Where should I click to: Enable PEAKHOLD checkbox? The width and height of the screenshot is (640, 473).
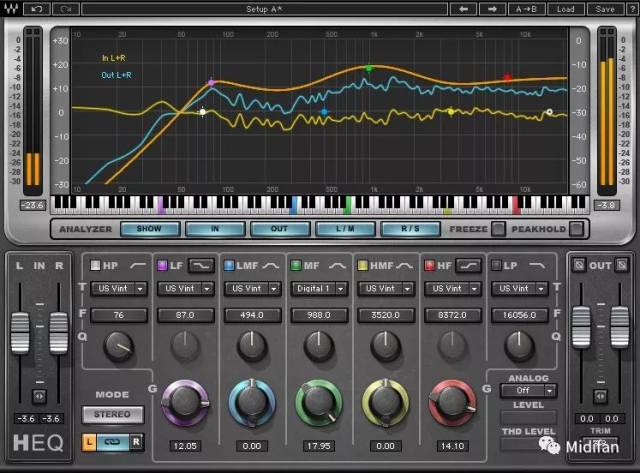(576, 229)
